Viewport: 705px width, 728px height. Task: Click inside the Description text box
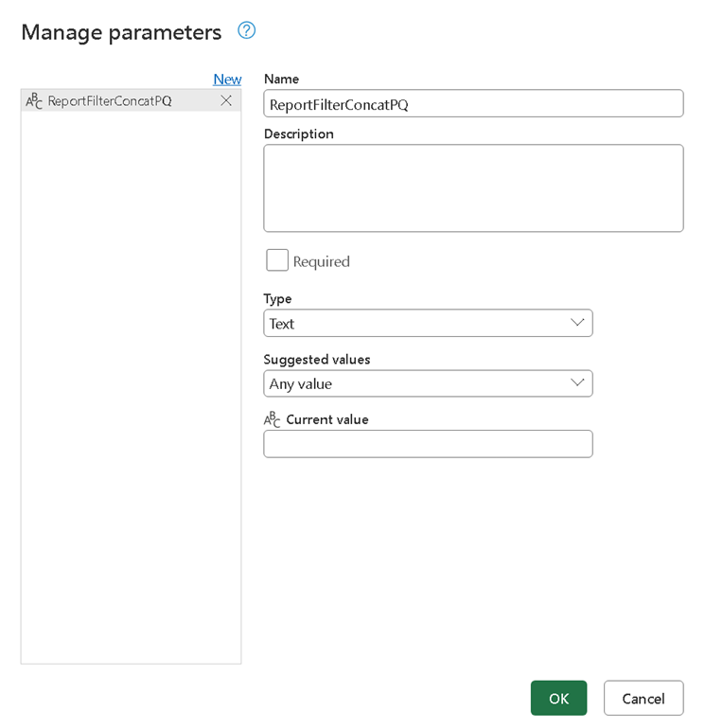click(473, 187)
